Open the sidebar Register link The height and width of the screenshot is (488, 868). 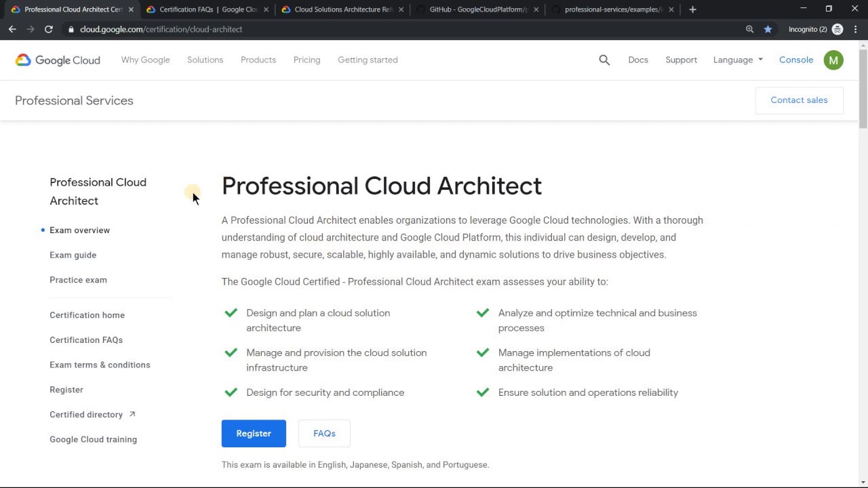pos(66,390)
